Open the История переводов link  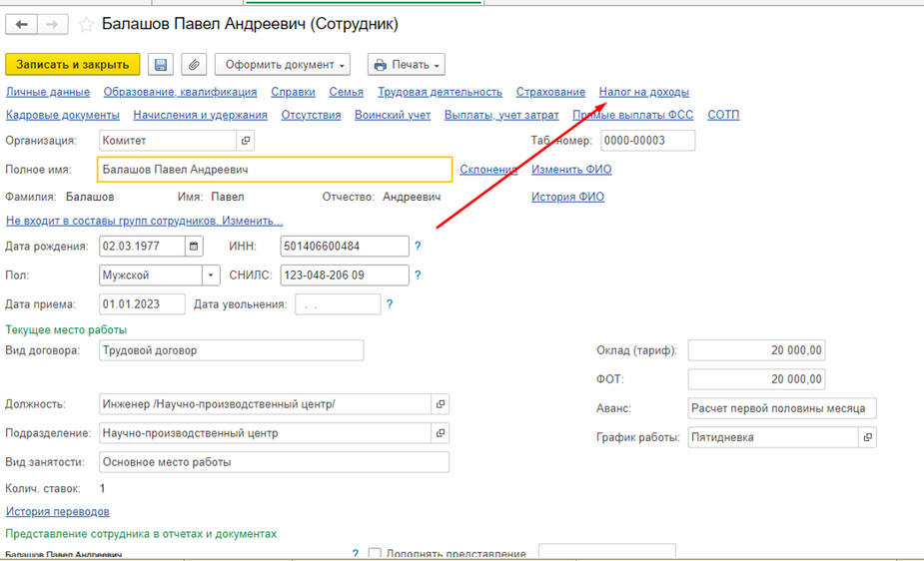click(x=58, y=512)
